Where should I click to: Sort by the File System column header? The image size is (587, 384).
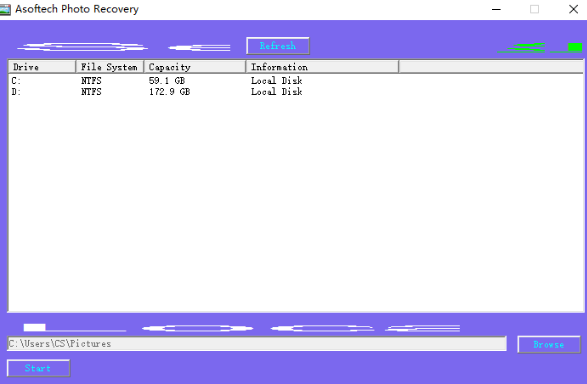(x=110, y=67)
